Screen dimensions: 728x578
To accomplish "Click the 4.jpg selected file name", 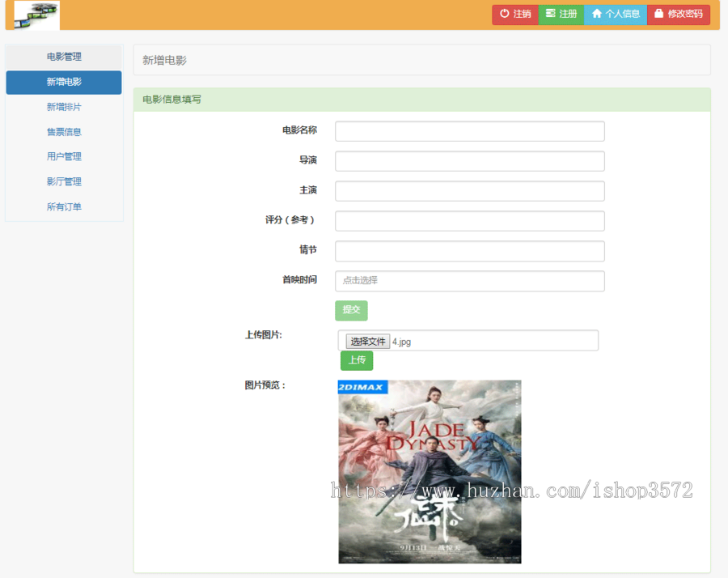I will coord(401,342).
